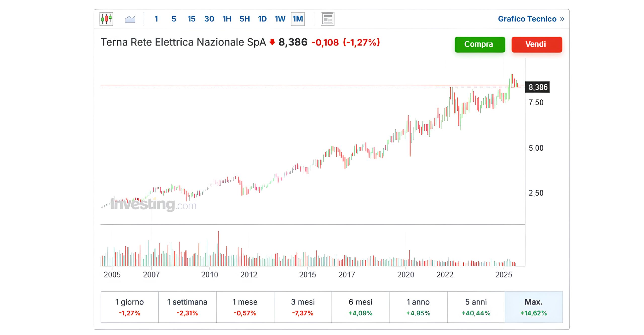Click the 2020 label on time axis

pyautogui.click(x=406, y=275)
